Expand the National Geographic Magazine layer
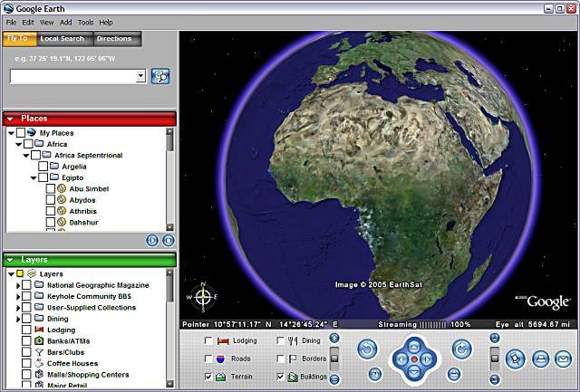This screenshot has width=580, height=392. tap(18, 285)
